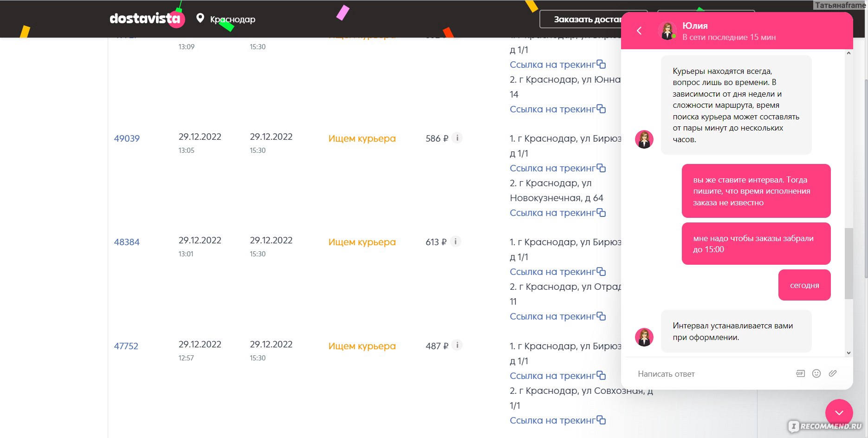Click the address 'Новокузнечная, д 64'

tap(557, 198)
